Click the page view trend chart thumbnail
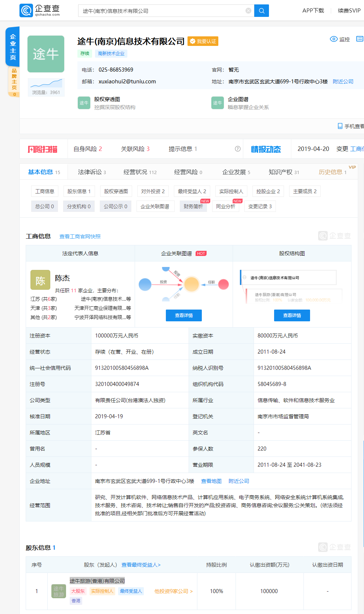This screenshot has height=614, width=364. [x=46, y=83]
